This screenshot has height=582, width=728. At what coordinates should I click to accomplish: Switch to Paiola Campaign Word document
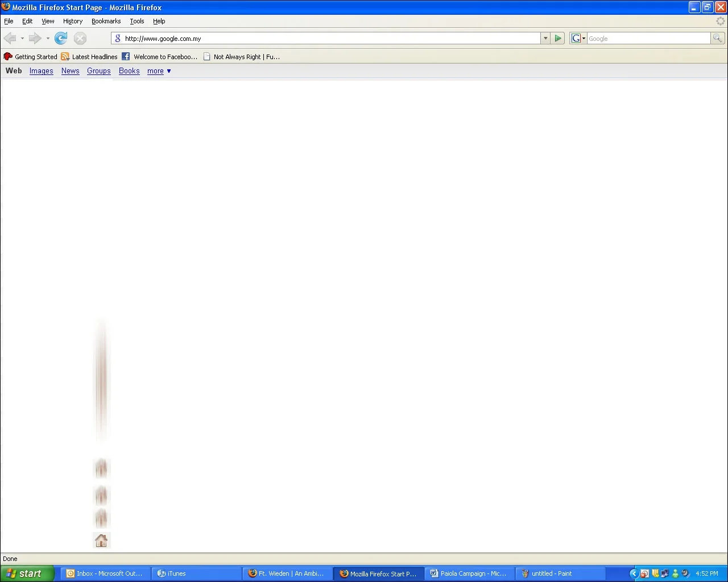[469, 573]
